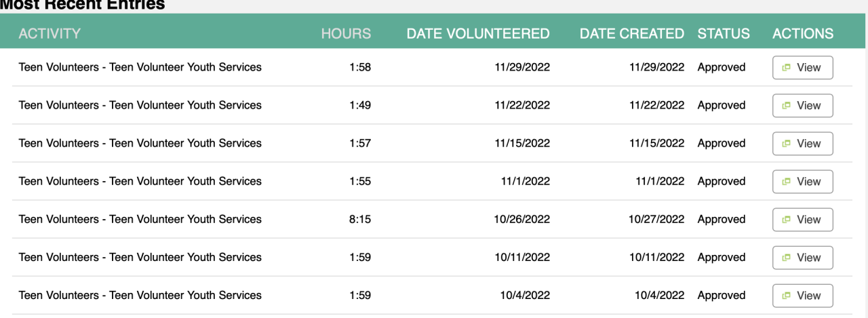Select the 11/29/2022 activity name text

point(140,67)
